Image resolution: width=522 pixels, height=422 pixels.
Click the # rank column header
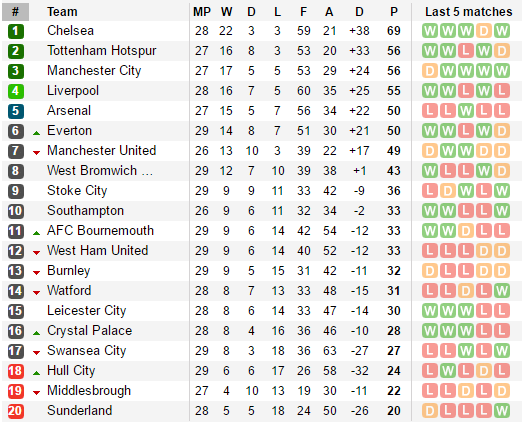pos(15,12)
